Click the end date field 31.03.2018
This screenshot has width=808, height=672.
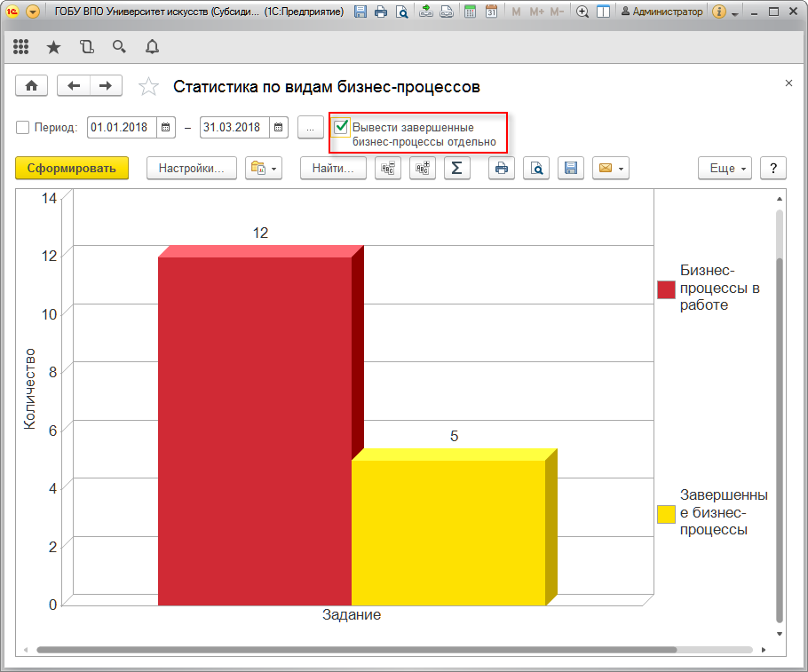pyautogui.click(x=234, y=127)
